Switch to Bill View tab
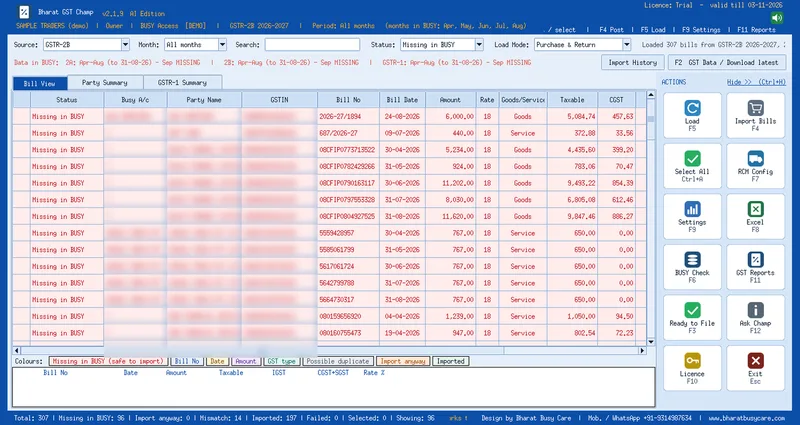 (x=40, y=83)
